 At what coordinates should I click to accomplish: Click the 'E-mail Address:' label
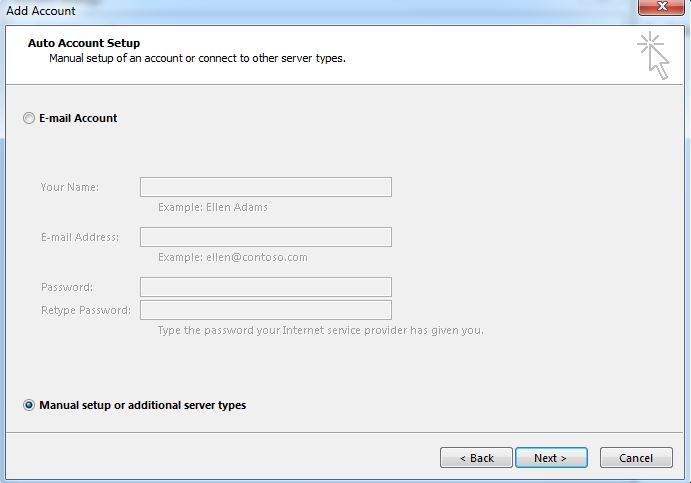80,237
